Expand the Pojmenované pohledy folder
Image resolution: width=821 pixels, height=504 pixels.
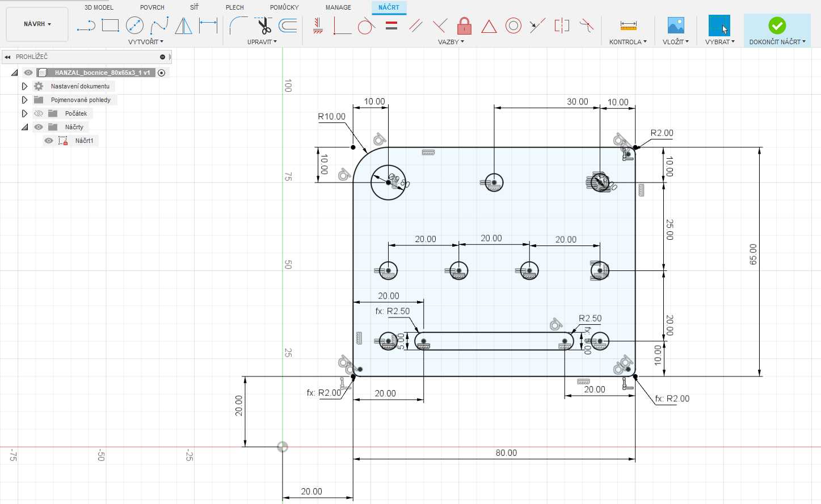(24, 100)
